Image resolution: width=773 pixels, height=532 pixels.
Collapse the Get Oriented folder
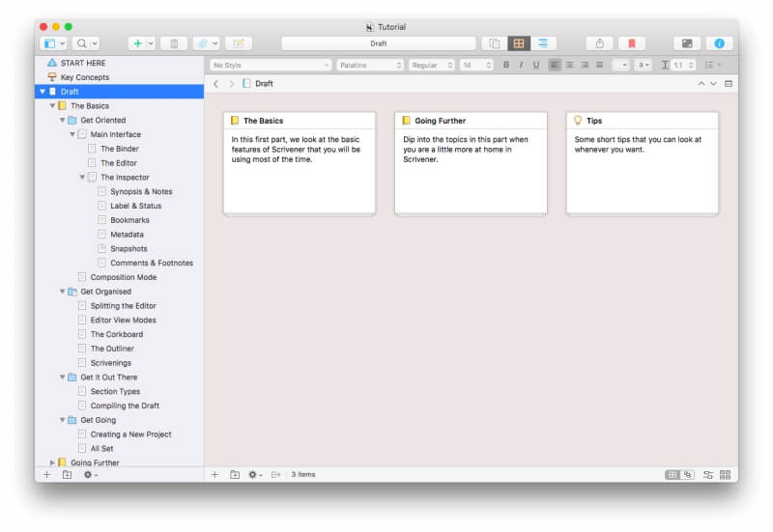pyautogui.click(x=62, y=120)
